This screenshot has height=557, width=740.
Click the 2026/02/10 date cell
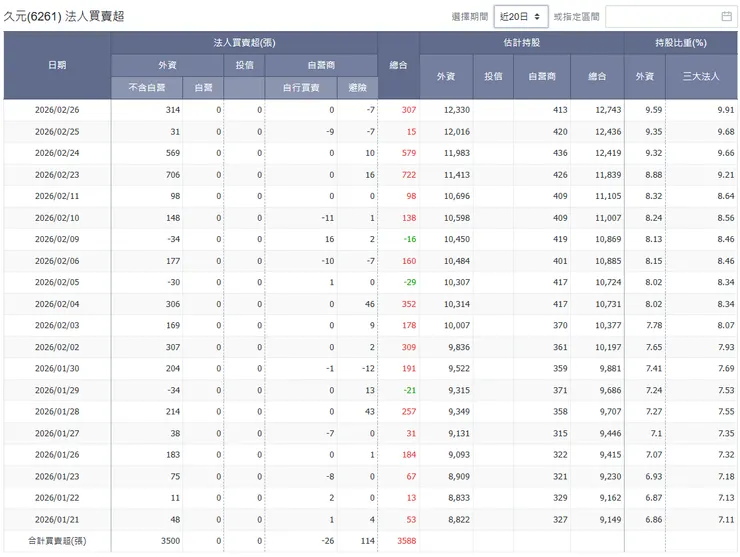pos(57,218)
